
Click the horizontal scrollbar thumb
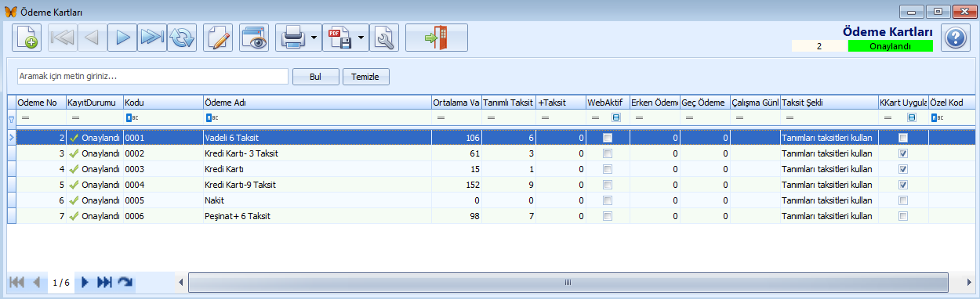pyautogui.click(x=568, y=282)
